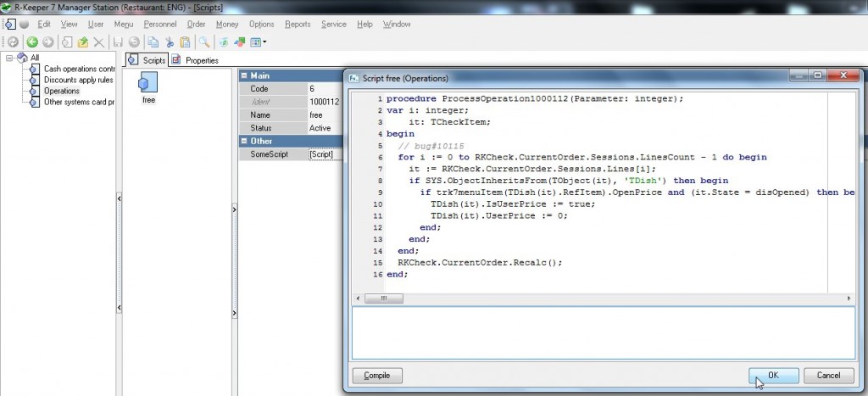Click the RKCheck.CurrentOrder.Recalc() code line
Viewport: 868px width, 396px height.
click(x=480, y=263)
